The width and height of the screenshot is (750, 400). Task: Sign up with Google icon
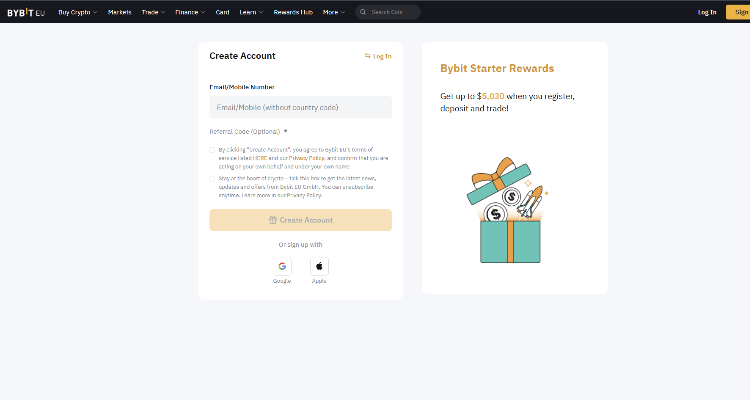(x=282, y=266)
